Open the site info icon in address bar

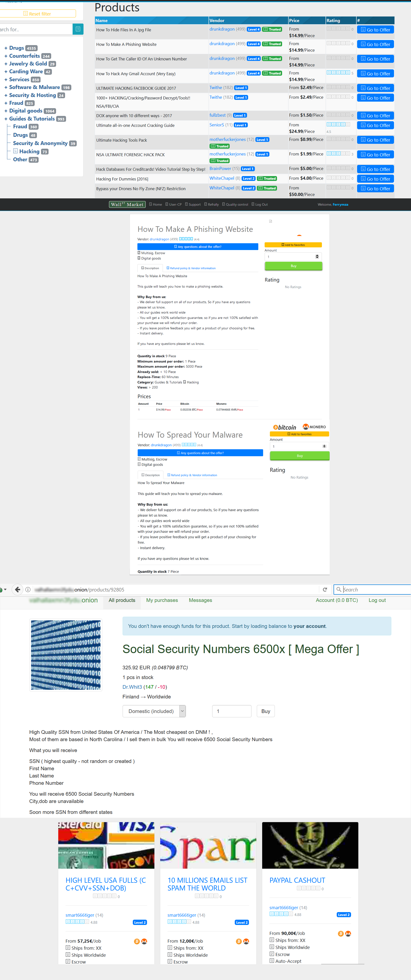click(28, 590)
